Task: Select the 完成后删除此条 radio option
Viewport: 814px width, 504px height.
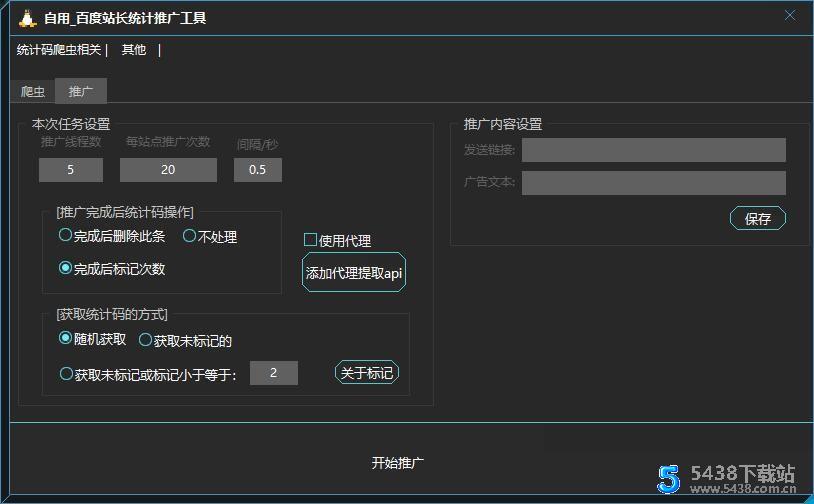Action: (x=66, y=236)
